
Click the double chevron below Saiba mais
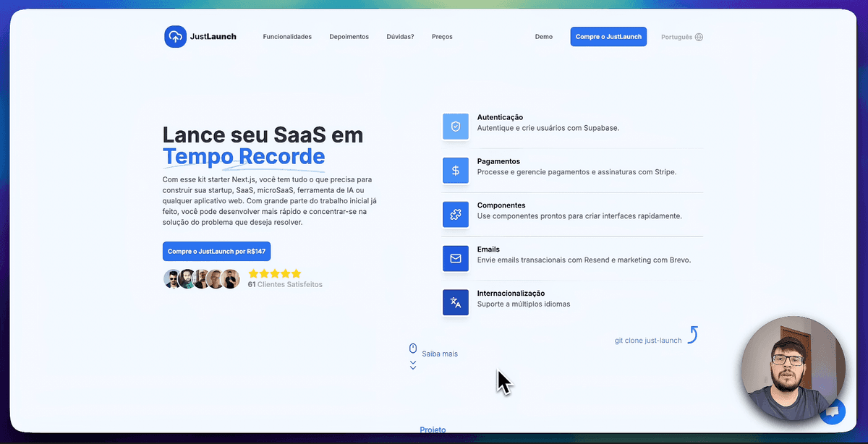click(413, 365)
